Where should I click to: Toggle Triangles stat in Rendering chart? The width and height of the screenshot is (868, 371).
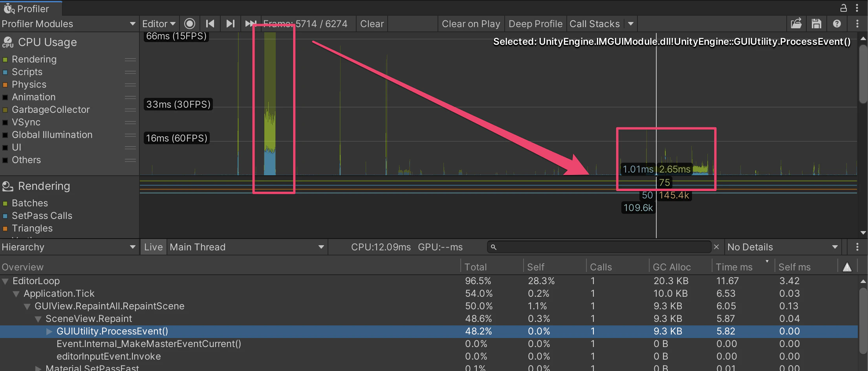click(x=5, y=229)
